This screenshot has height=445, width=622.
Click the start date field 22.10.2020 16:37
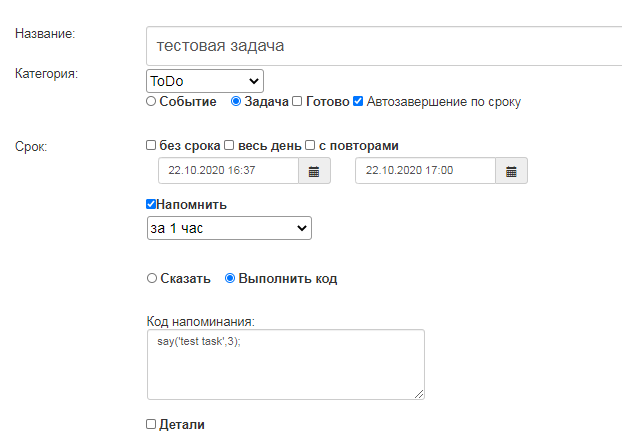(229, 171)
